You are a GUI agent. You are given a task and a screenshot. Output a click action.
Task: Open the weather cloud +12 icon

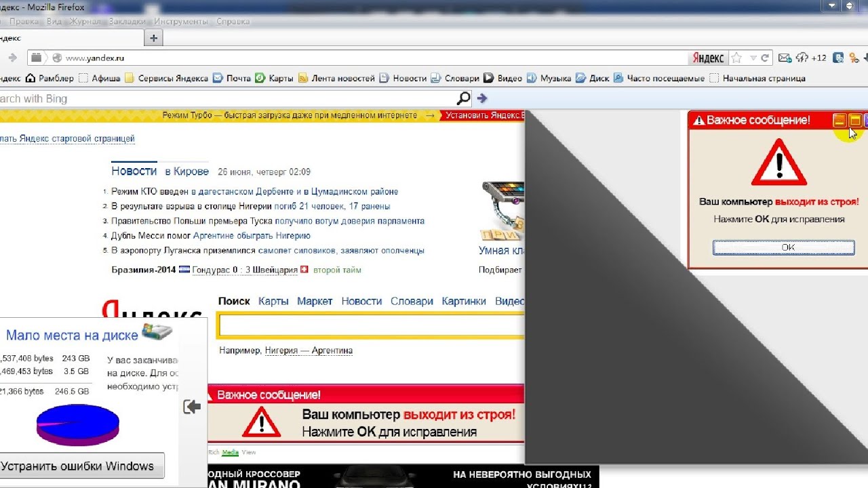[x=811, y=58]
